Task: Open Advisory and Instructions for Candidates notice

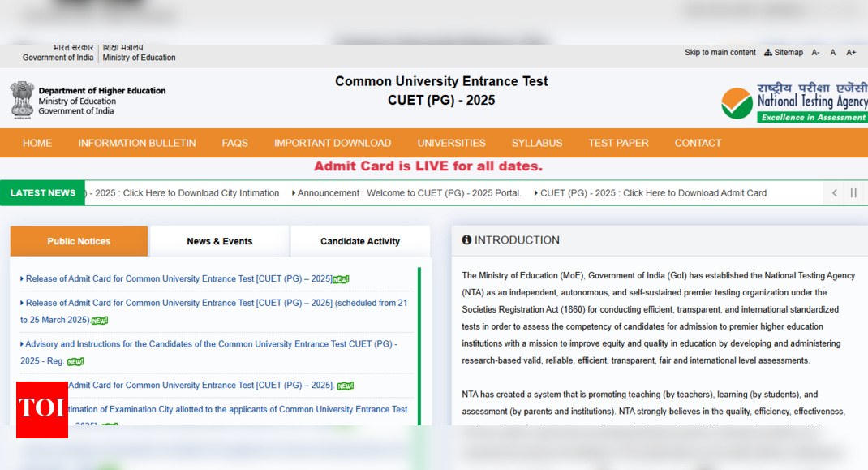Action: click(208, 352)
